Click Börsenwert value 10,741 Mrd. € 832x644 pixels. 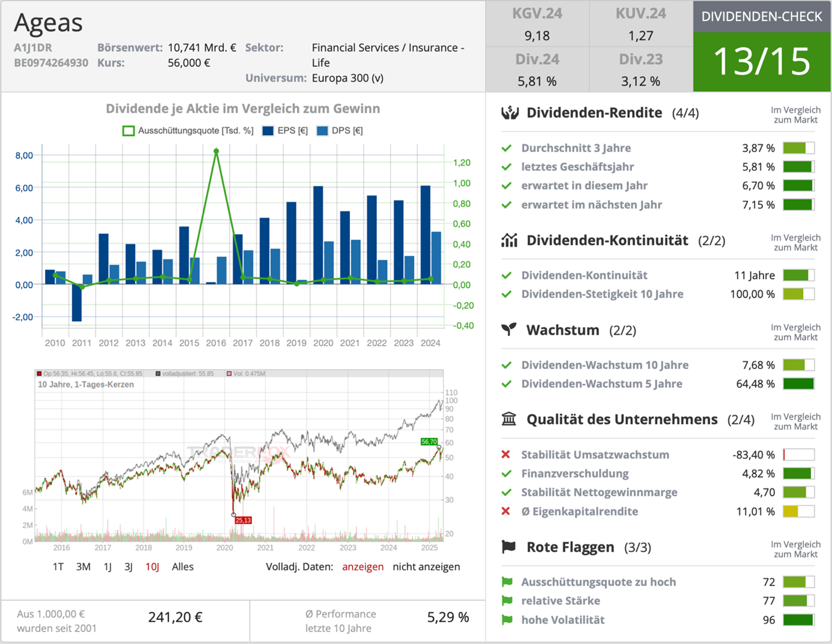point(202,47)
